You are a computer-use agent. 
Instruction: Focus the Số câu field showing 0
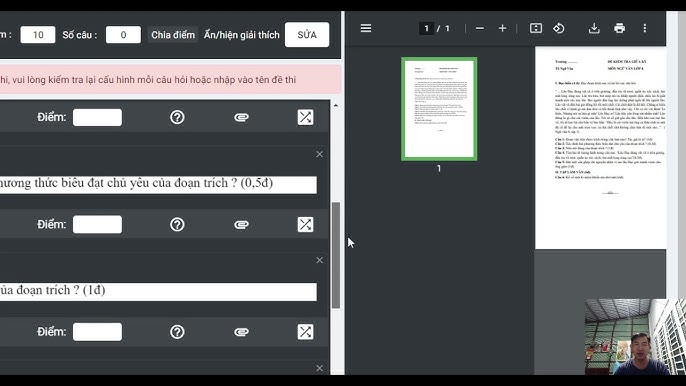coord(123,35)
